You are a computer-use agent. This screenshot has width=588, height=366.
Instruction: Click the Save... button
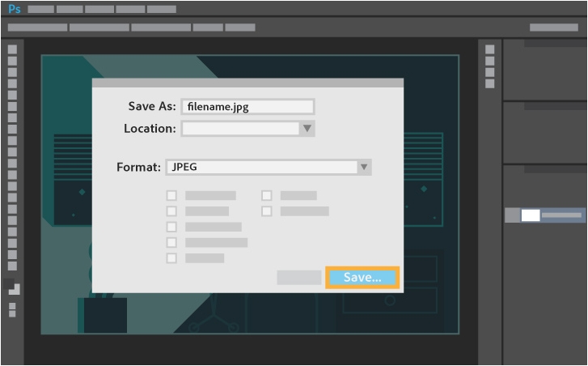click(362, 278)
